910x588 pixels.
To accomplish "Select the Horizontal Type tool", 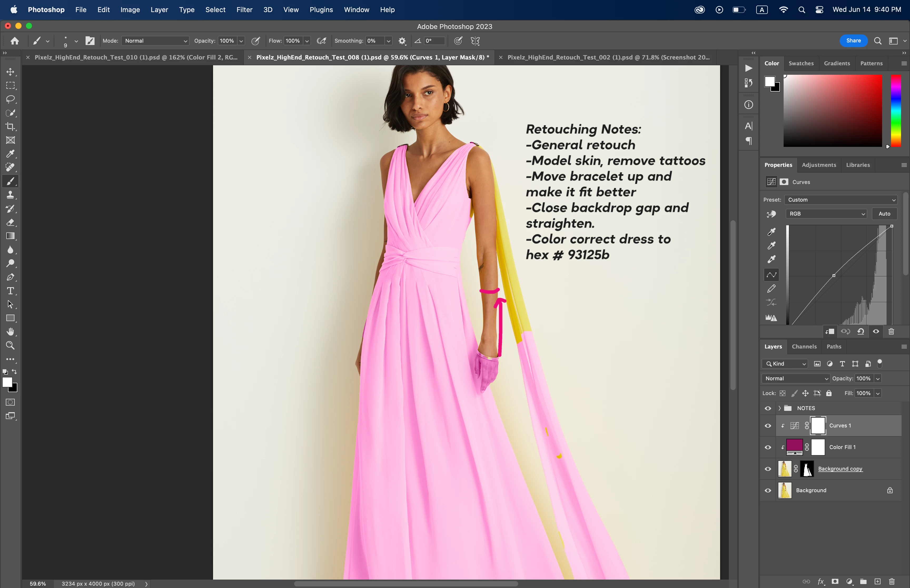I will tap(10, 291).
